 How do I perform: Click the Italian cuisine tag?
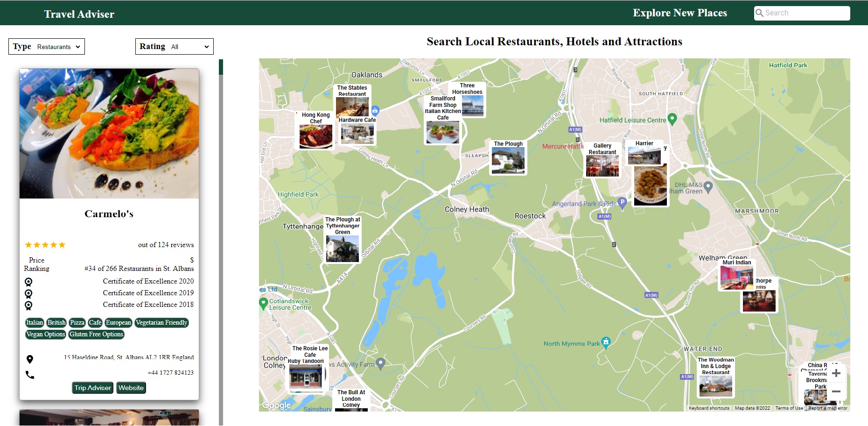click(35, 322)
